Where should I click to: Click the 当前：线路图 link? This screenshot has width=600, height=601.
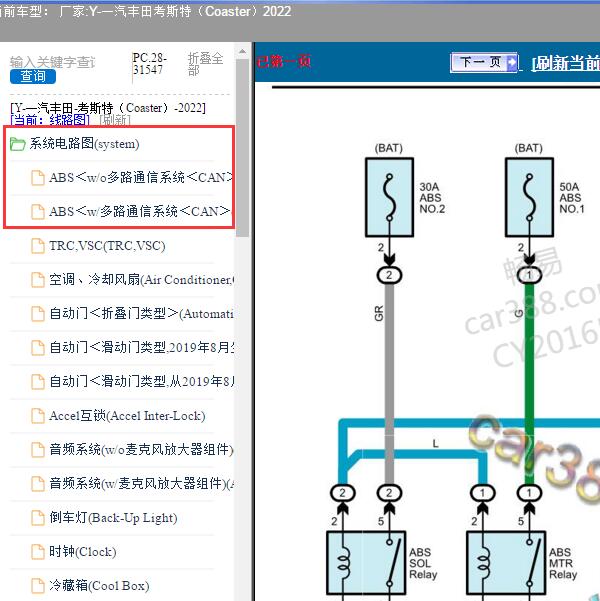pyautogui.click(x=50, y=120)
